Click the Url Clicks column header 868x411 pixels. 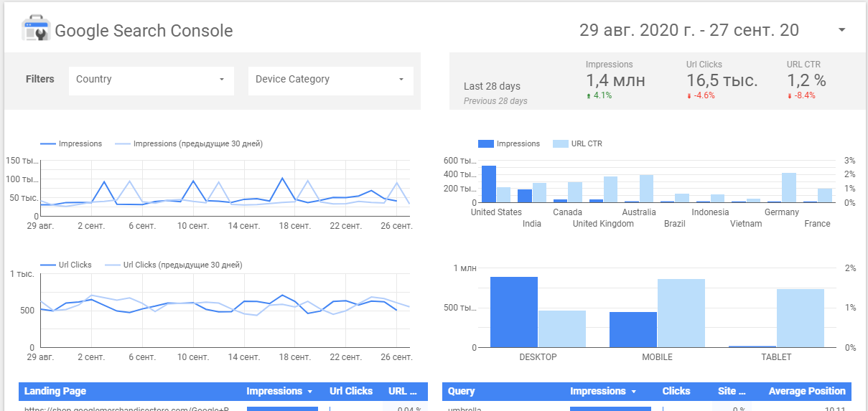pyautogui.click(x=351, y=391)
